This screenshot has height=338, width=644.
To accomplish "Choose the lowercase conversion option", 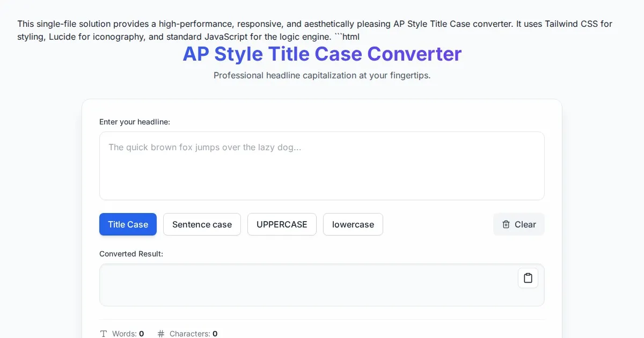I will (x=353, y=224).
